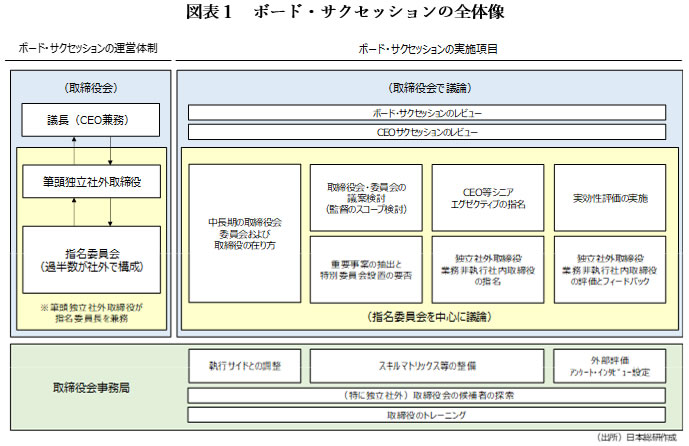Select the CEO等シニアエグゼクティブの指名 box
This screenshot has width=689, height=446.
point(487,197)
